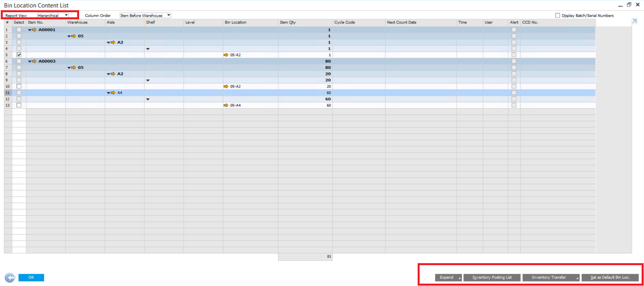Image resolution: width=644 pixels, height=286 pixels.
Task: Open link arrow for bin 05-A4 in row 13
Action: point(226,105)
